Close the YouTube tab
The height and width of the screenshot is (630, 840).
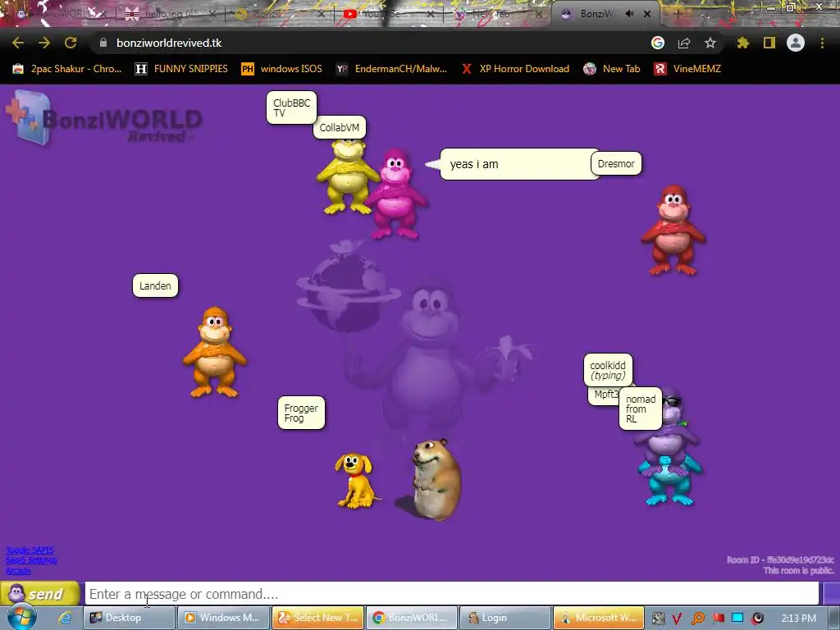[431, 14]
